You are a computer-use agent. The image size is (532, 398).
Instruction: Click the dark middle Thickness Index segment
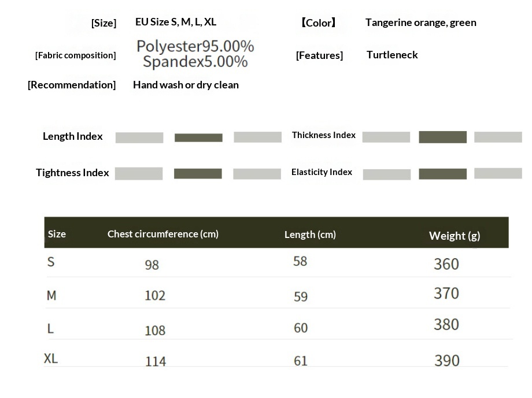(442, 137)
